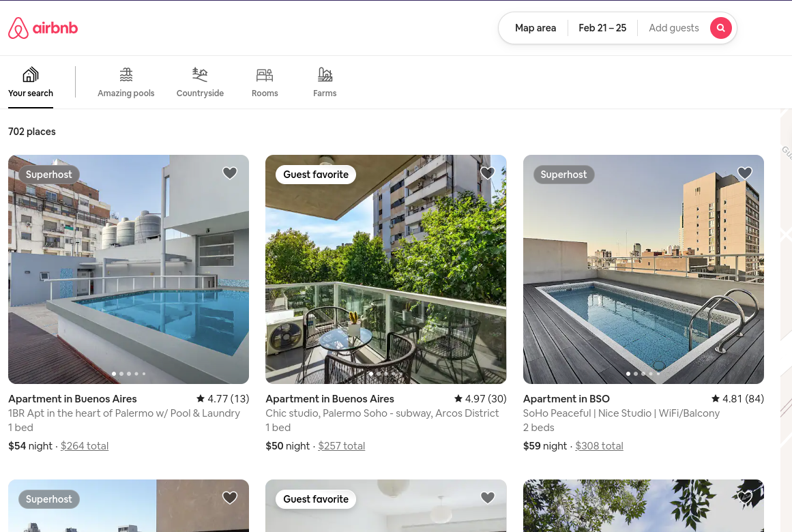Save the 1BR Palermo apartment to wishlist
792x532 pixels.
pyautogui.click(x=230, y=173)
